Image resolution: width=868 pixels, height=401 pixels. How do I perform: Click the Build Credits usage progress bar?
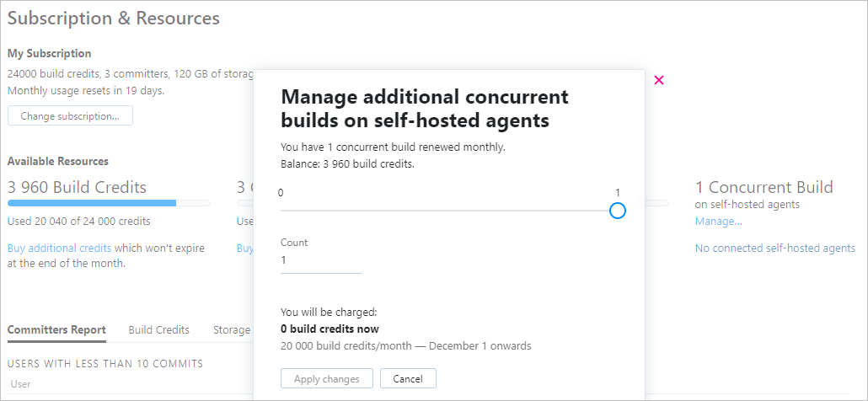[x=108, y=203]
